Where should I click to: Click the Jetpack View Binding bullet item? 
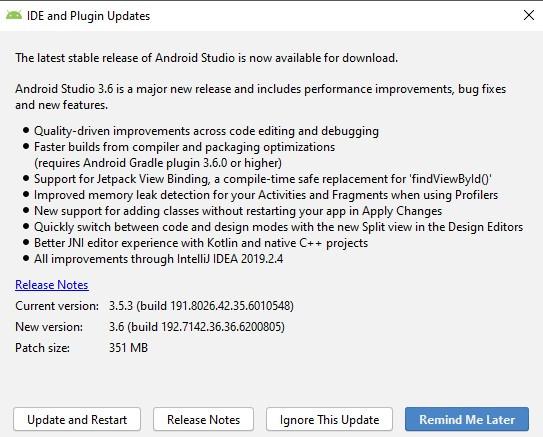coord(262,179)
